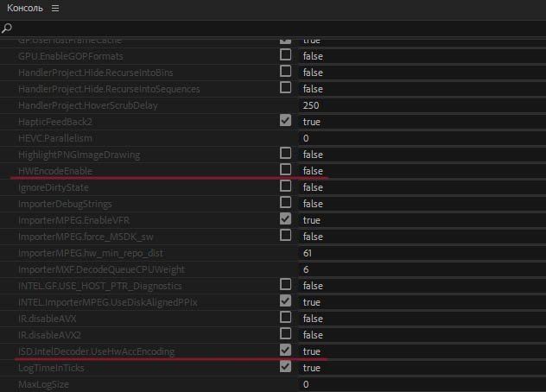
Task: Uncheck INTEL.ImporterMPEG.UseDiskAlignedPPix checkbox
Action: point(286,300)
